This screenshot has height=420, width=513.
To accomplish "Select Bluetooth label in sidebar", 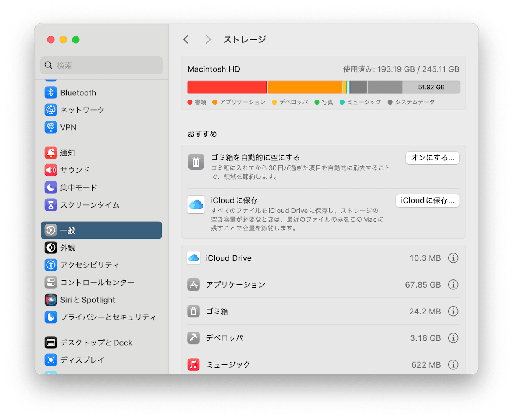I will [x=78, y=93].
